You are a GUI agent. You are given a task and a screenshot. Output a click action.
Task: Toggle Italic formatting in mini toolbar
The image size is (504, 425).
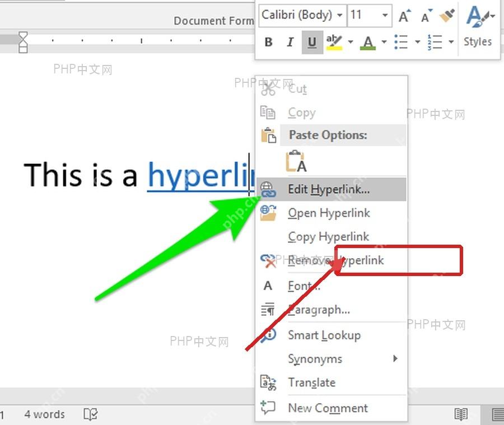click(290, 42)
